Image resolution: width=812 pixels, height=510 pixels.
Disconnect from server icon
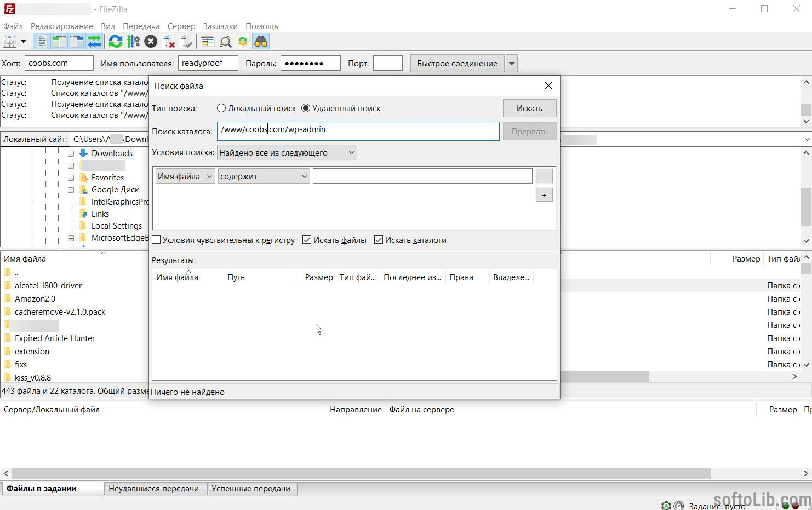coord(169,42)
